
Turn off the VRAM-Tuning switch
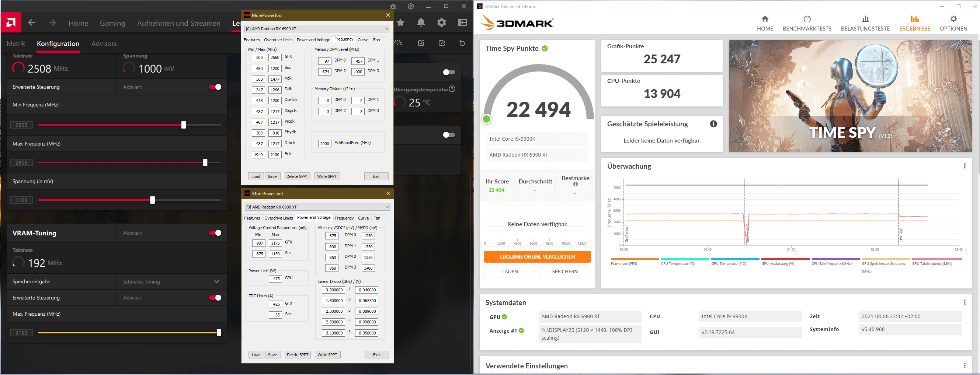click(215, 233)
